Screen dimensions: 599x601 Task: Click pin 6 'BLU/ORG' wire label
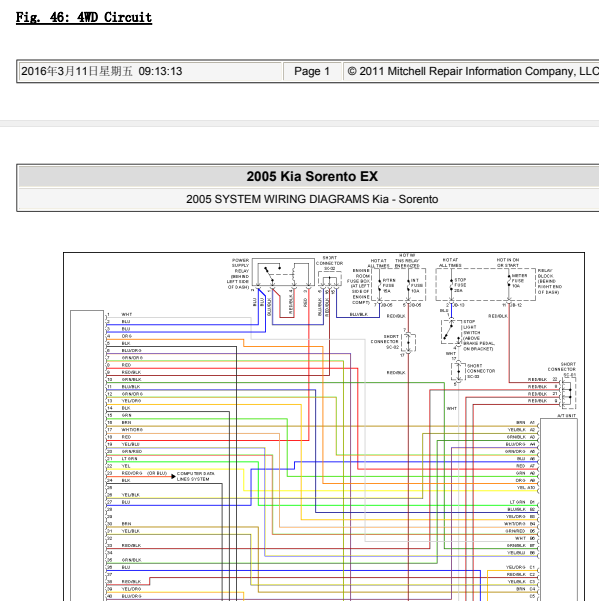pos(131,350)
